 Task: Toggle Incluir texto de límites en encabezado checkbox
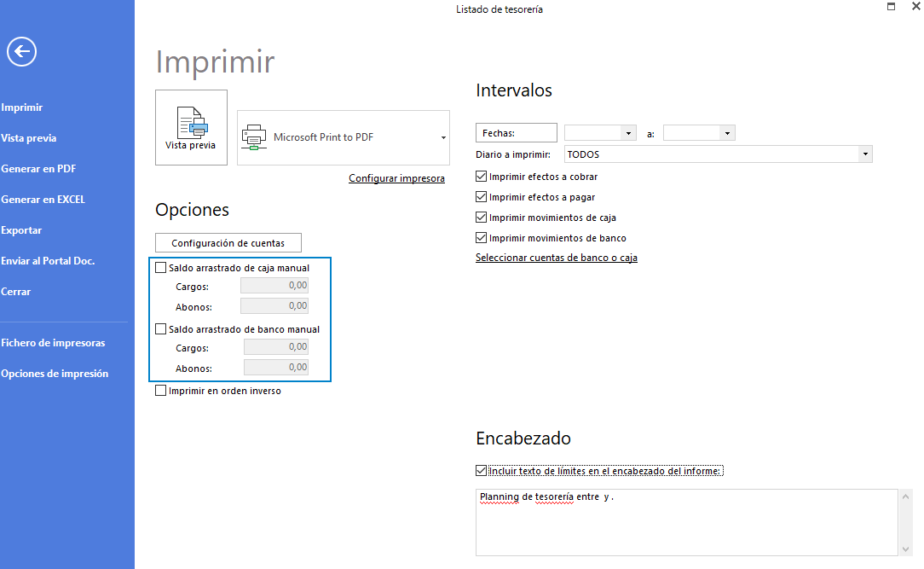[482, 471]
